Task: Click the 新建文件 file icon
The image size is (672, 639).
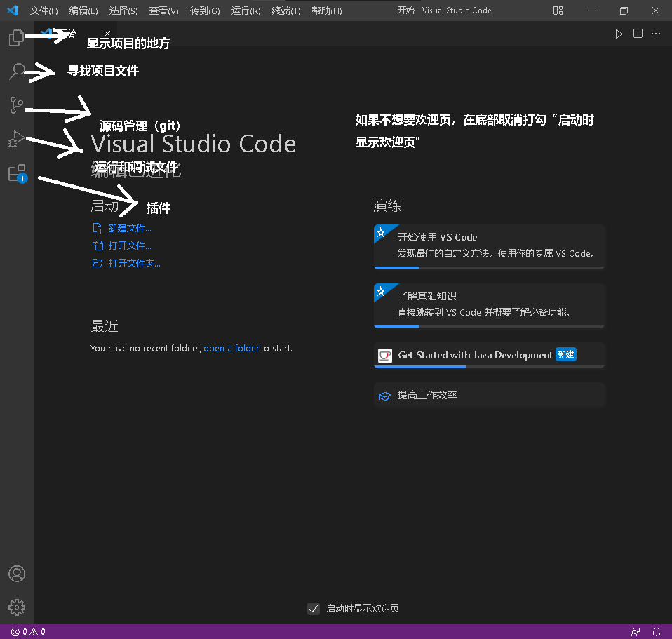Action: 98,228
